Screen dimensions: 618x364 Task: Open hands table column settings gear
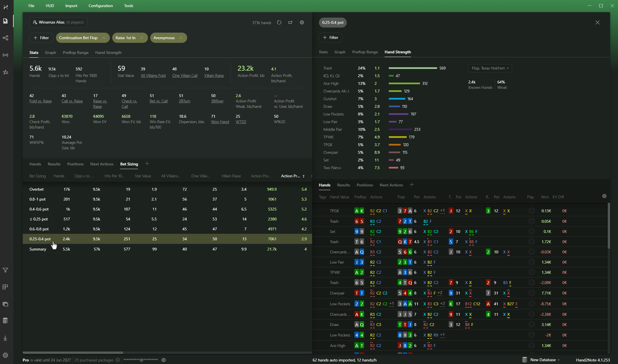[604, 196]
